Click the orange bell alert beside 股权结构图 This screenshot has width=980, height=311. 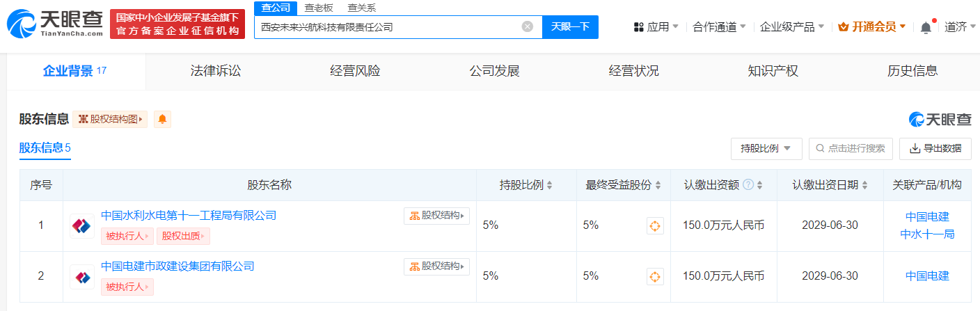tap(162, 119)
